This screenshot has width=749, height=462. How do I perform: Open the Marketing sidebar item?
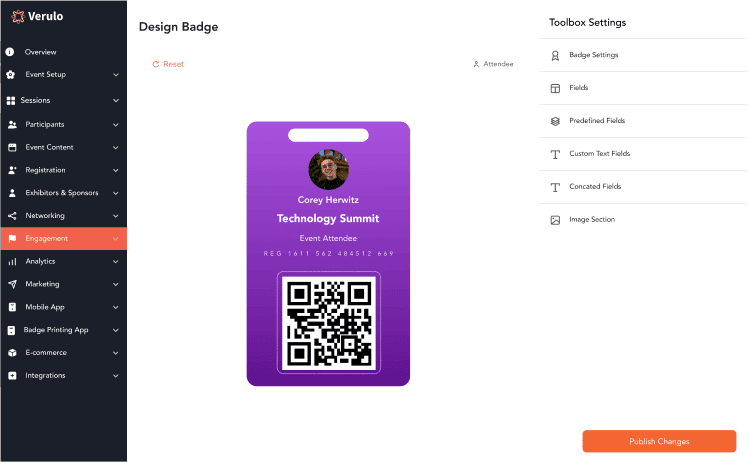pos(64,284)
